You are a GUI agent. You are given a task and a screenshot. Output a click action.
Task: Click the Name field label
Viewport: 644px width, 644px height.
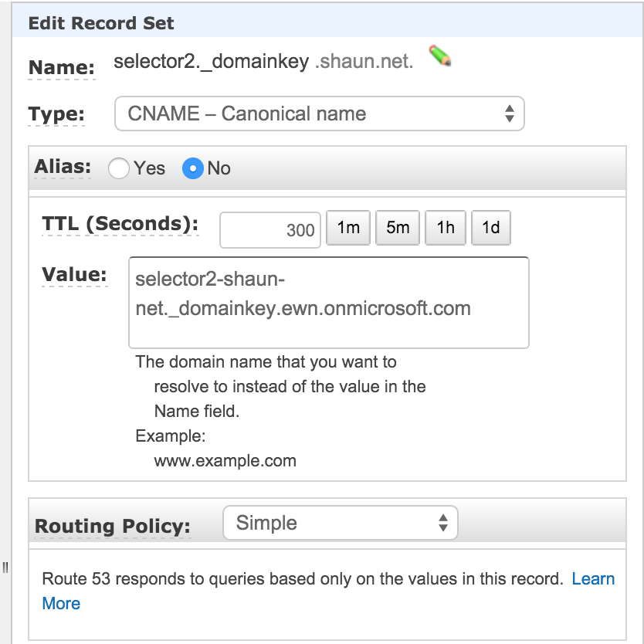61,67
